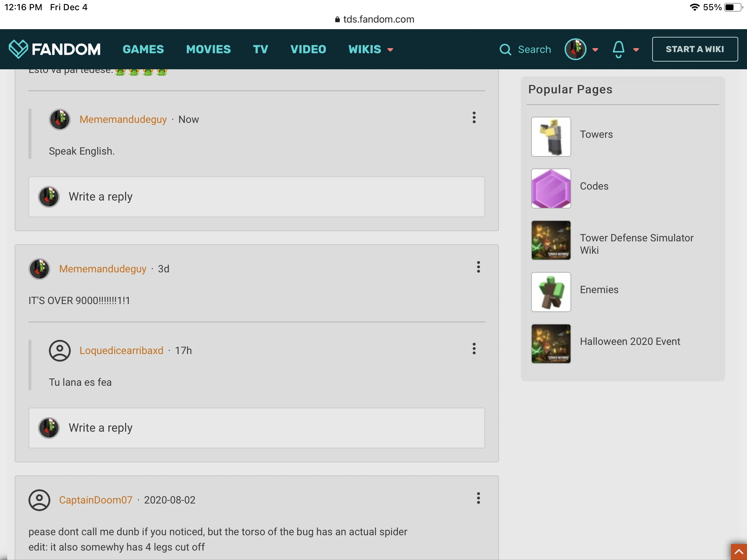Click the scroll-to-top orange arrow
This screenshot has height=560, width=747.
click(x=739, y=552)
